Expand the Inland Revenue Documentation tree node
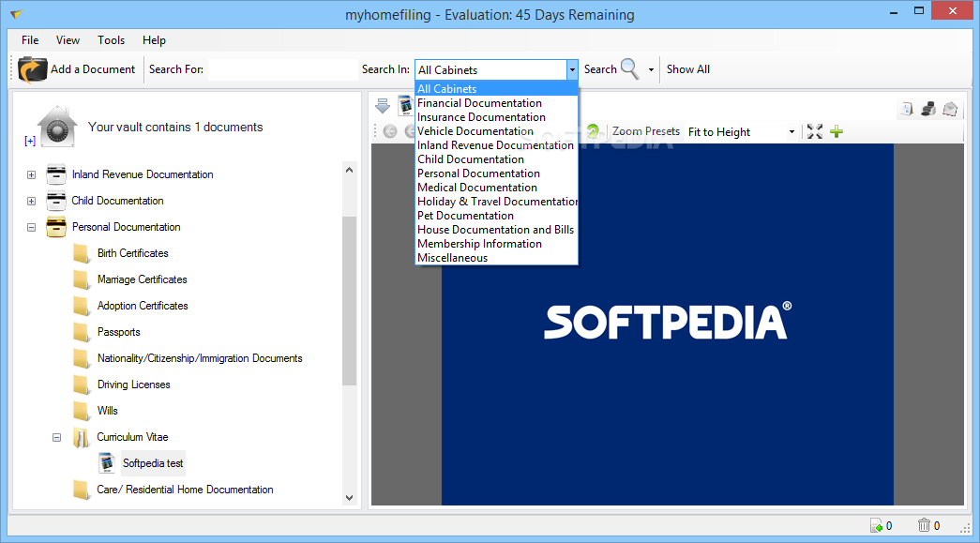The height and width of the screenshot is (543, 980). [31, 175]
